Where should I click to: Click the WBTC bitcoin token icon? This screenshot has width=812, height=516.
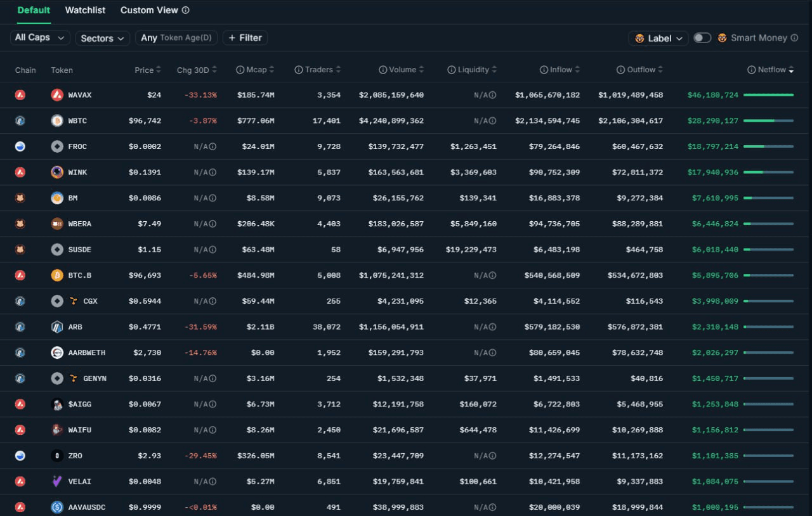coord(57,121)
